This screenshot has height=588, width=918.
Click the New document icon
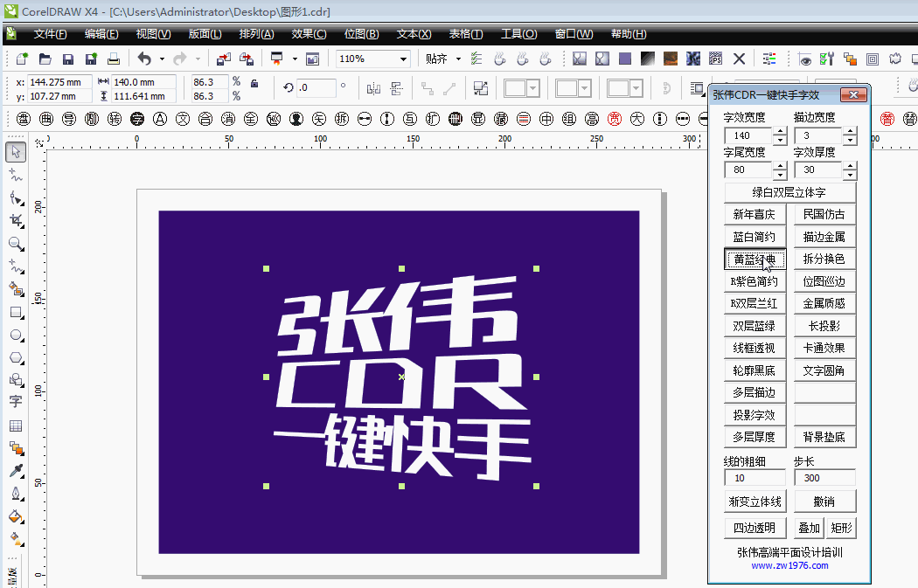tap(22, 59)
